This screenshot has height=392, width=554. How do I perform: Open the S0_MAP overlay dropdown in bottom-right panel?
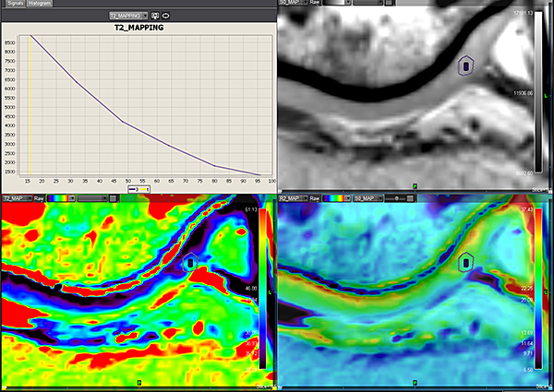[365, 198]
